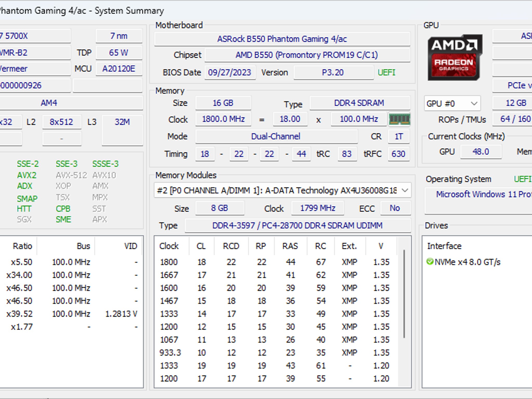Click the SSSE-3 feature label
Image resolution: width=532 pixels, height=399 pixels.
[x=105, y=164]
